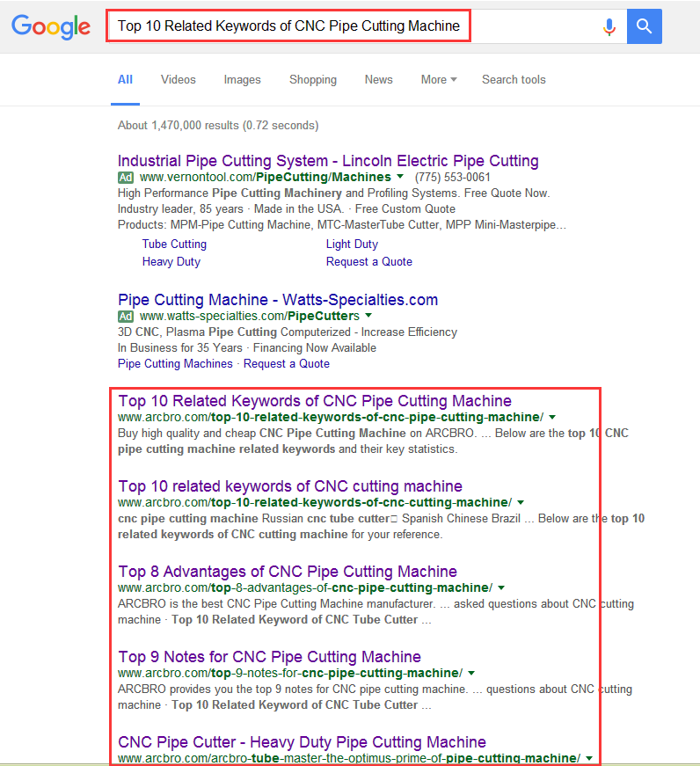The image size is (700, 766).
Task: Click the Google logo
Action: pyautogui.click(x=51, y=26)
